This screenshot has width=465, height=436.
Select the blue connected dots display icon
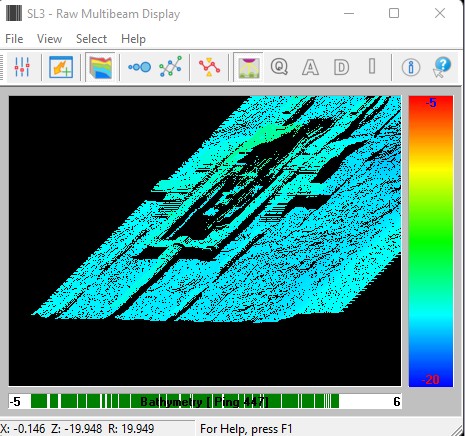[139, 67]
